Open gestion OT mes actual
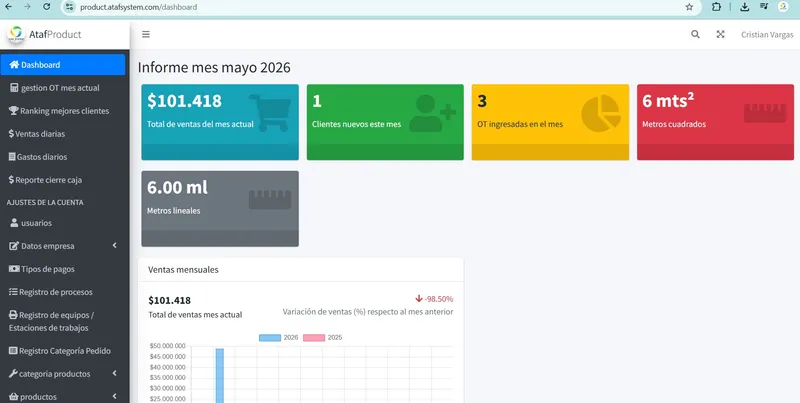 [65, 88]
